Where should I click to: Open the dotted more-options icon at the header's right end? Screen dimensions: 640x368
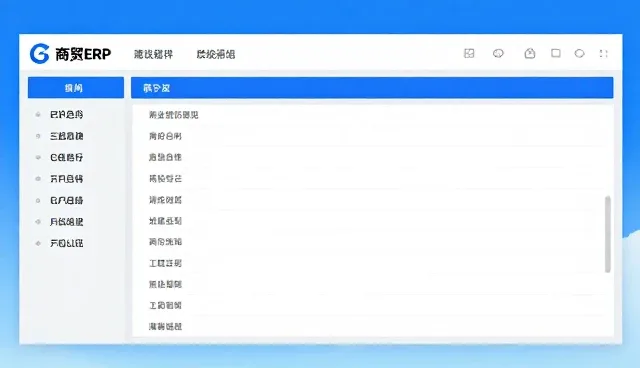tap(603, 53)
